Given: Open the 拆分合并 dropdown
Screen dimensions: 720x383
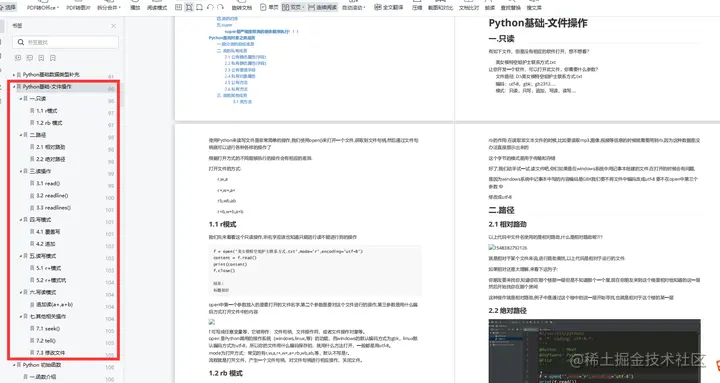Looking at the screenshot, I should 109,7.
